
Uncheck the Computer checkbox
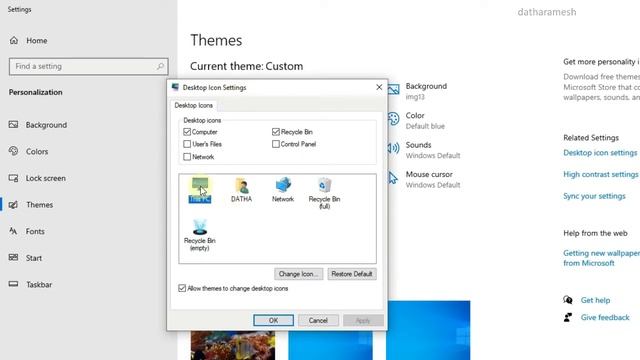(187, 132)
